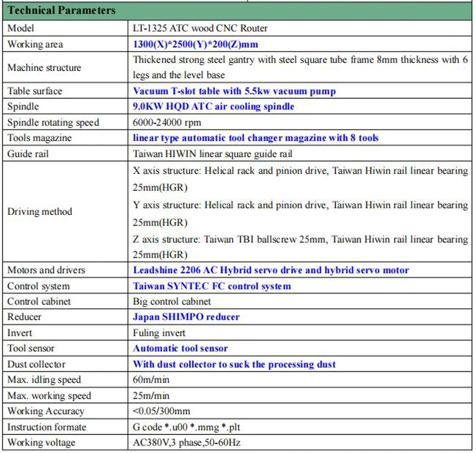The image size is (476, 453).
Task: Click '9.0KW HQD ATC air cooling spindle'
Action: [214, 107]
